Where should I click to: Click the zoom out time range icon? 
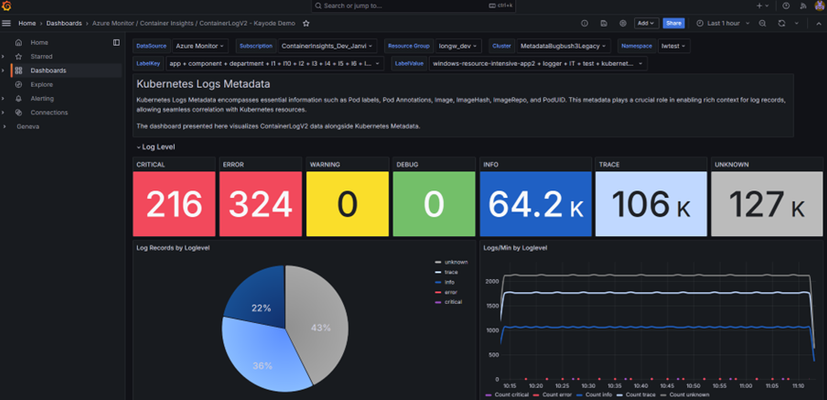762,23
